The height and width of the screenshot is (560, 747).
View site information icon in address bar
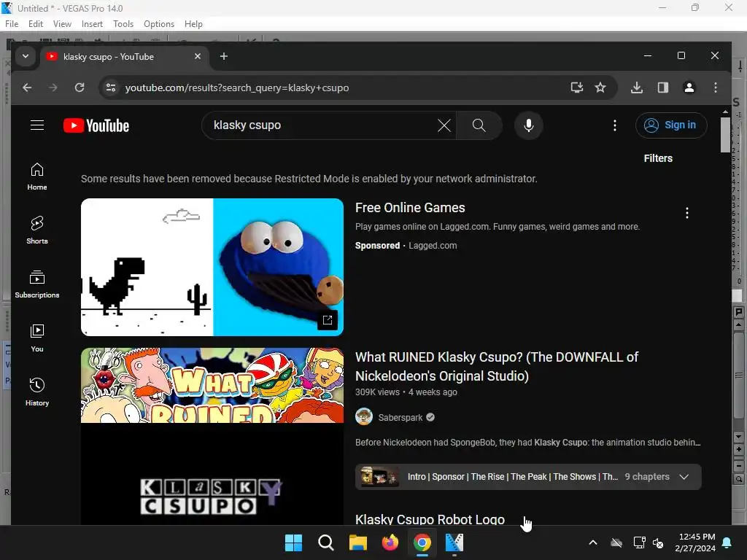[x=111, y=87]
